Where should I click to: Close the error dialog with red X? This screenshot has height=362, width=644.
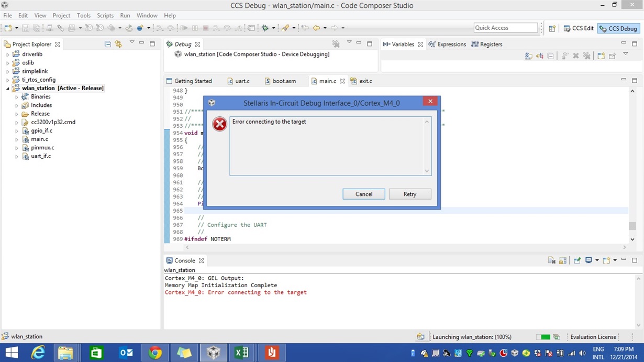click(x=430, y=102)
